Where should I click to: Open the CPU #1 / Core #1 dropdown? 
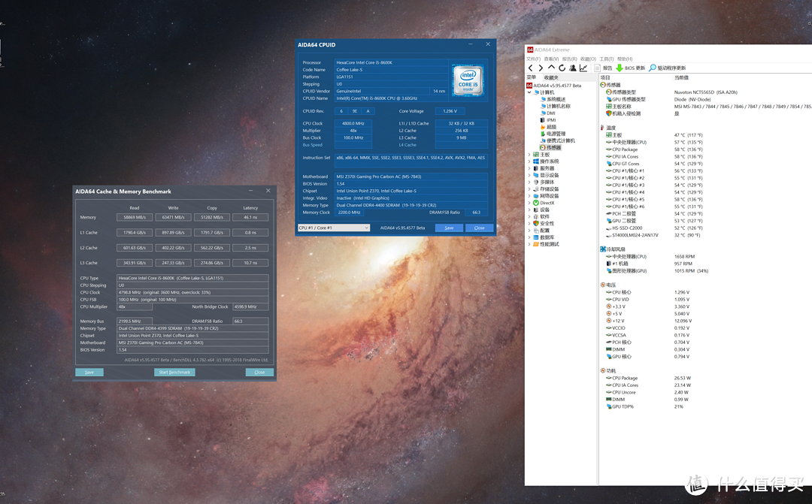[334, 228]
